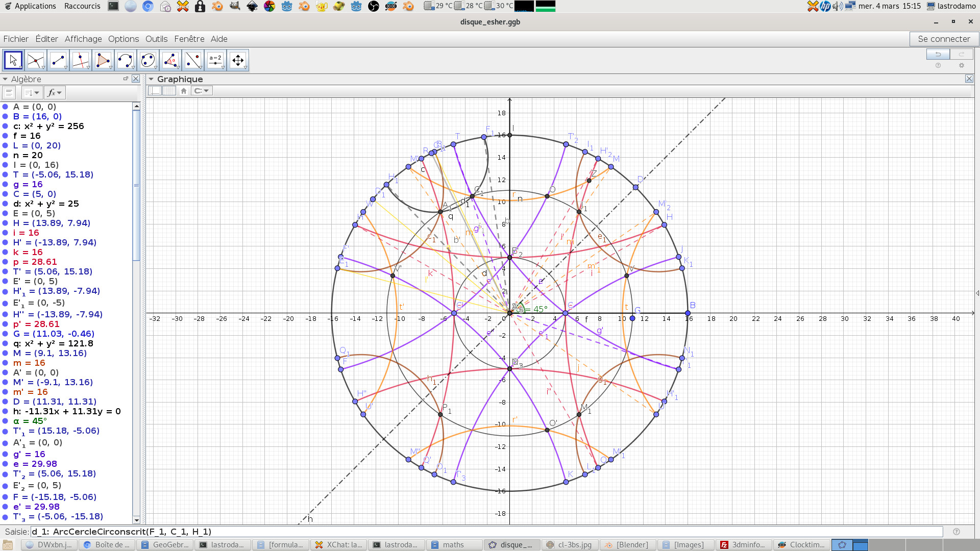Open input bar help icon
The image size is (980, 551).
pos(957,532)
